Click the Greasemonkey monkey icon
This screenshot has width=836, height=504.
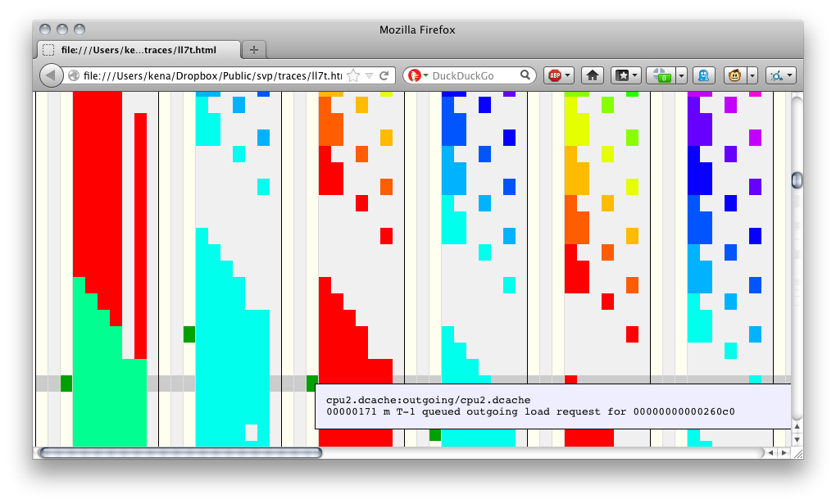coord(735,75)
